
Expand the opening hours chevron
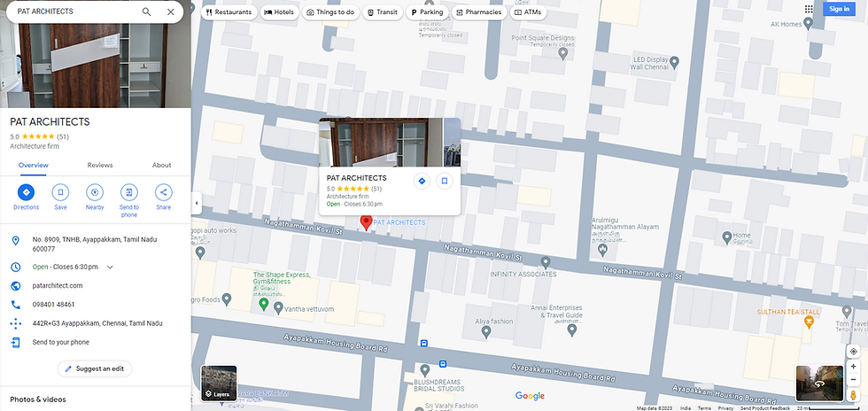click(110, 267)
